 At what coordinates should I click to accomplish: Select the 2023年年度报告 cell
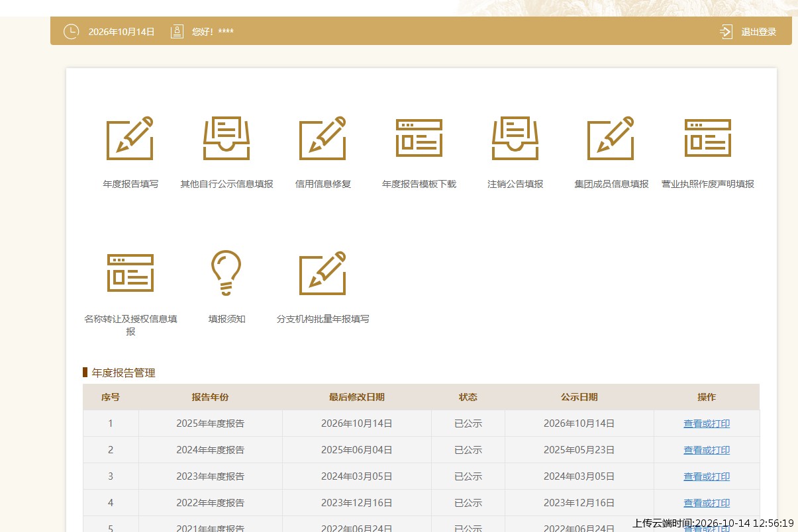(211, 476)
